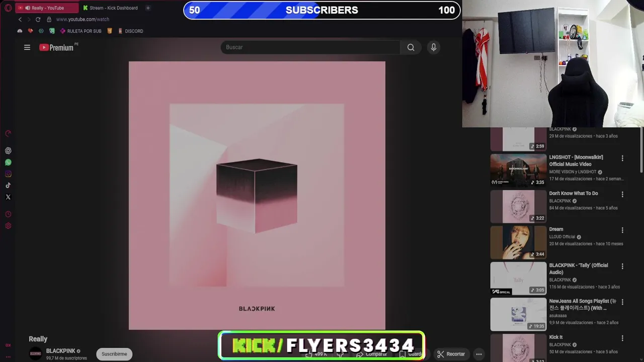Open ChatGPT in Opera sidebar

point(8,150)
